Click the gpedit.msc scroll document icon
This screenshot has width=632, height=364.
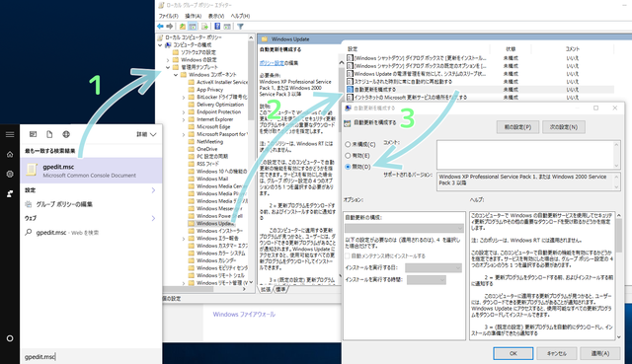[x=32, y=170]
